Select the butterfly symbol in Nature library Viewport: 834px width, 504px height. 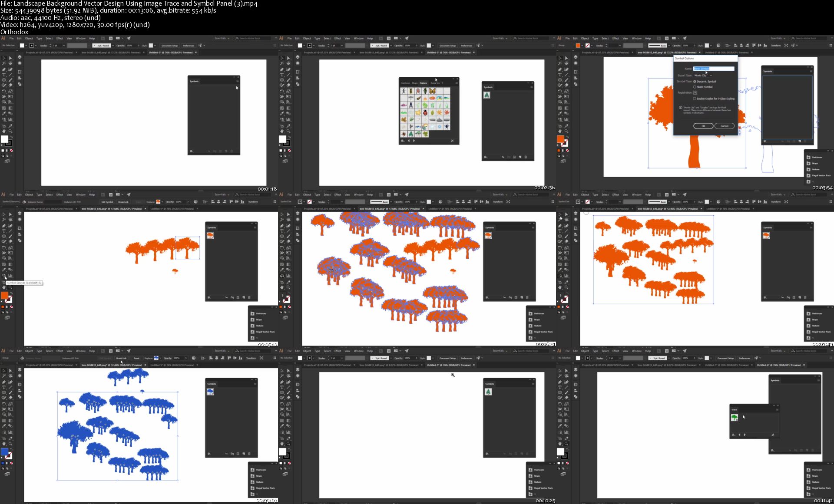(x=432, y=91)
